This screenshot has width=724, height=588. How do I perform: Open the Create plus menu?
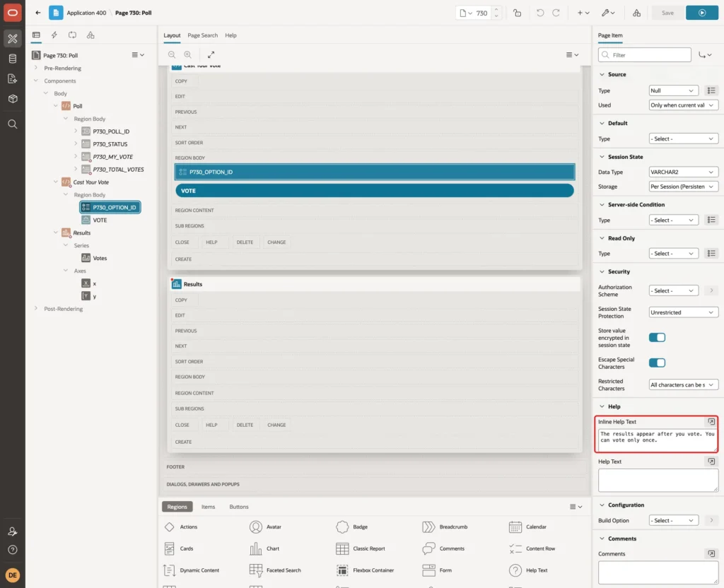(583, 13)
